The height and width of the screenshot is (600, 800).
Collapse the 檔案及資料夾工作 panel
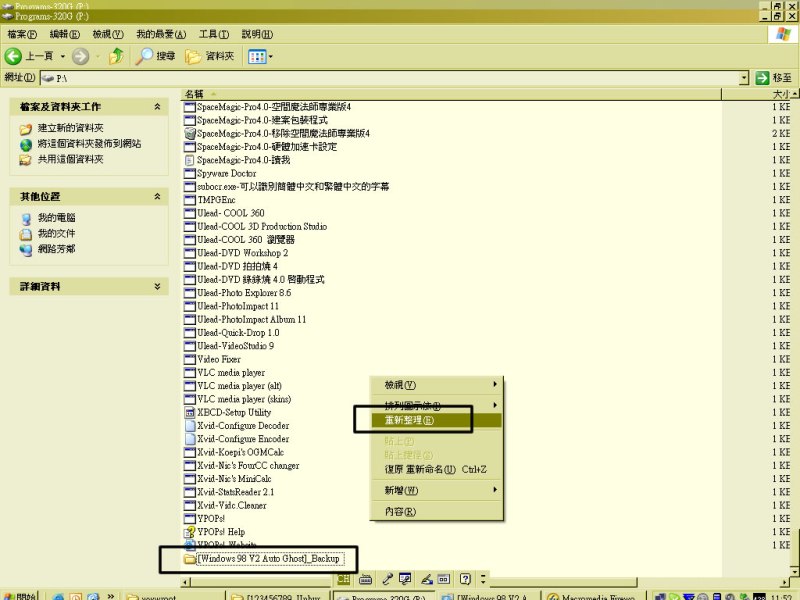(x=157, y=107)
